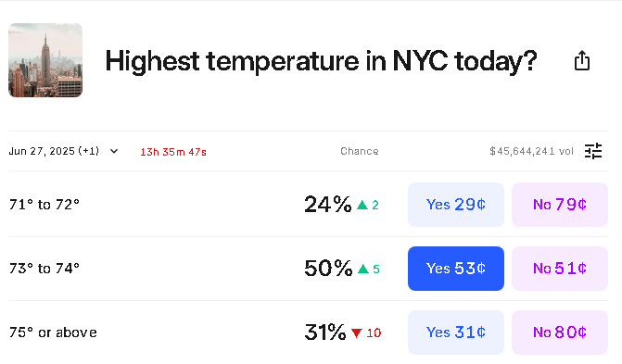
Task: Click the share icon beside the title
Action: pyautogui.click(x=582, y=61)
